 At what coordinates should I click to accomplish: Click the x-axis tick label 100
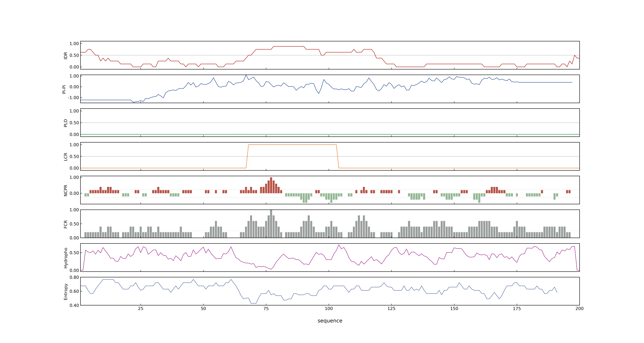[x=329, y=309]
